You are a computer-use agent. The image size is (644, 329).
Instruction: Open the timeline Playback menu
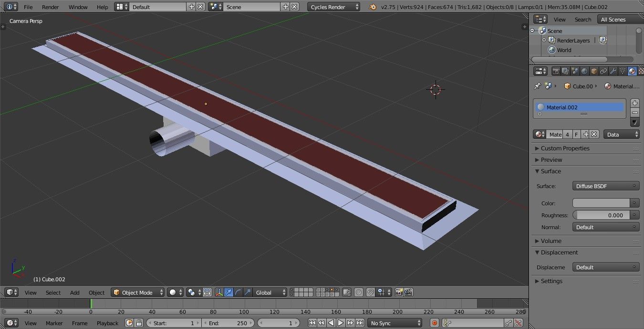[107, 323]
